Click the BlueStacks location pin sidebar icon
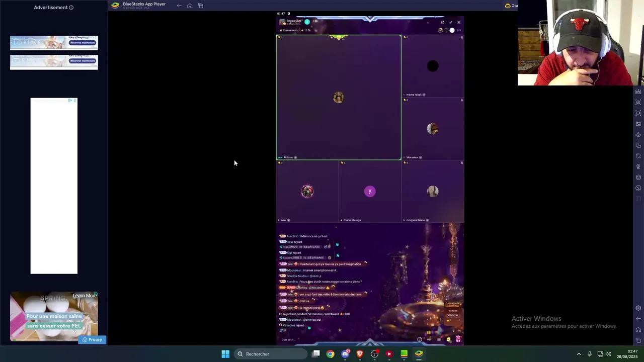The width and height of the screenshot is (644, 362). pyautogui.click(x=638, y=166)
